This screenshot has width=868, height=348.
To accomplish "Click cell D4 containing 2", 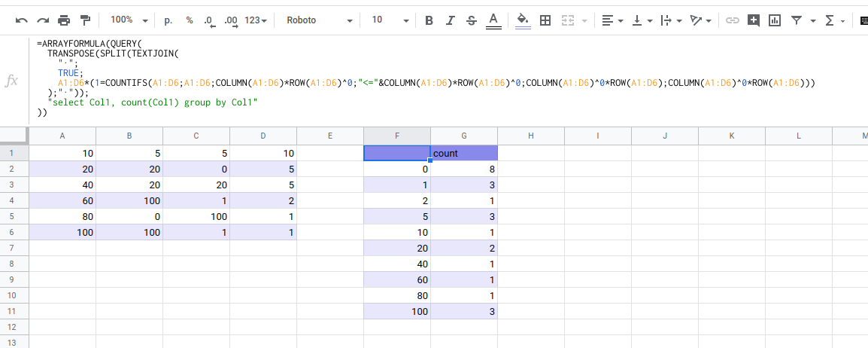I will [x=263, y=200].
